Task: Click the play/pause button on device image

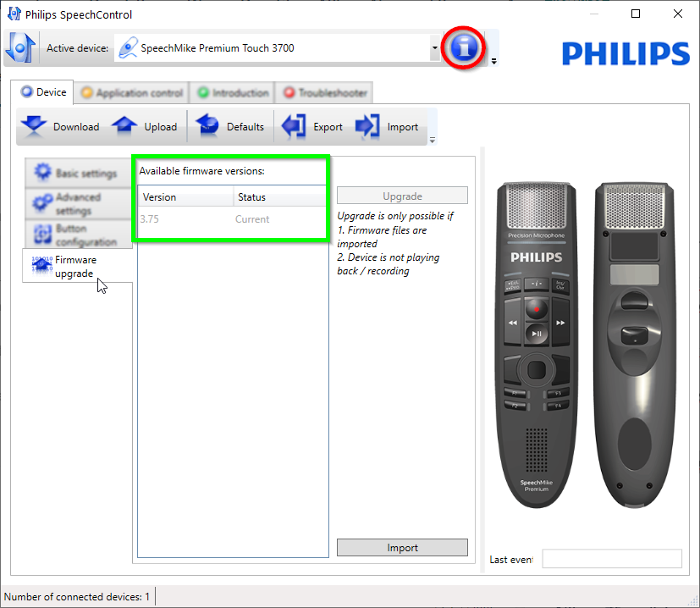Action: pos(537,334)
